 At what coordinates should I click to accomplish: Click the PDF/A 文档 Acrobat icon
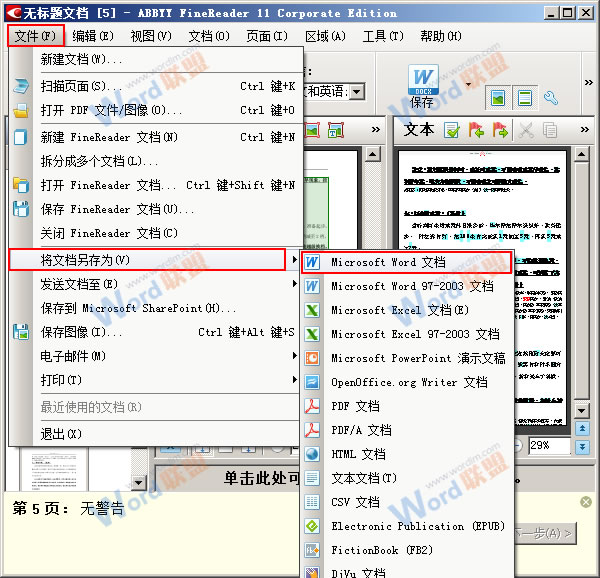coord(312,430)
